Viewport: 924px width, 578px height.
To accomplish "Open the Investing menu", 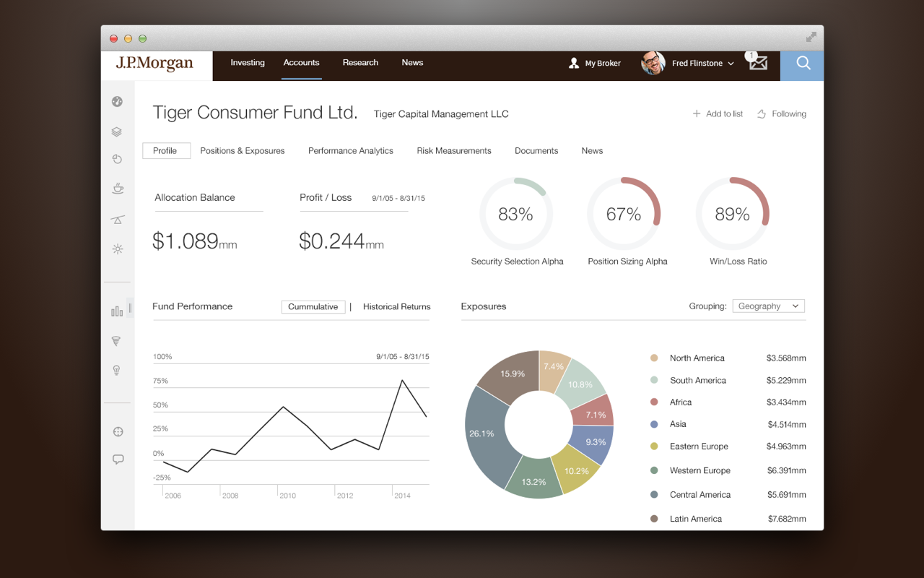I will (248, 63).
